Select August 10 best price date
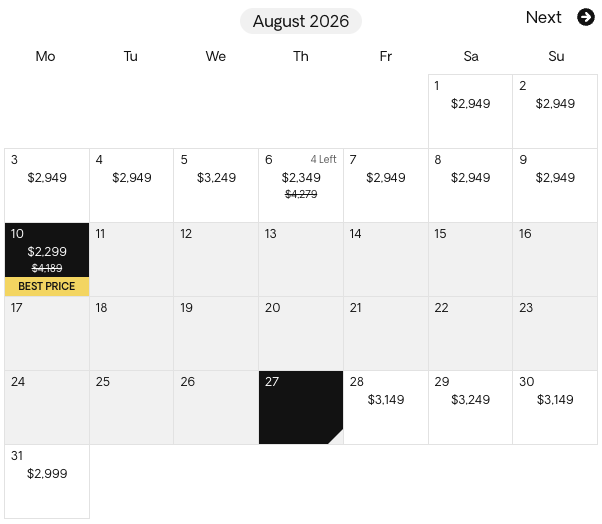Viewport: 602px width, 524px height. click(x=47, y=251)
